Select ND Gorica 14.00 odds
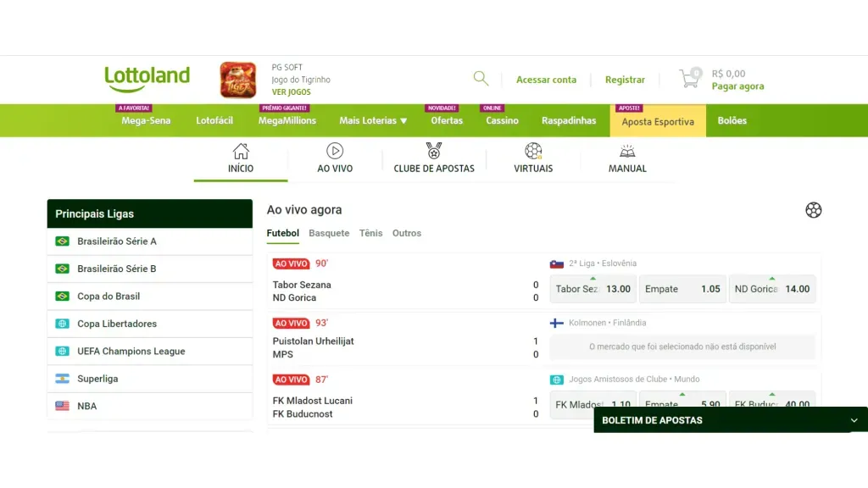 tap(772, 289)
